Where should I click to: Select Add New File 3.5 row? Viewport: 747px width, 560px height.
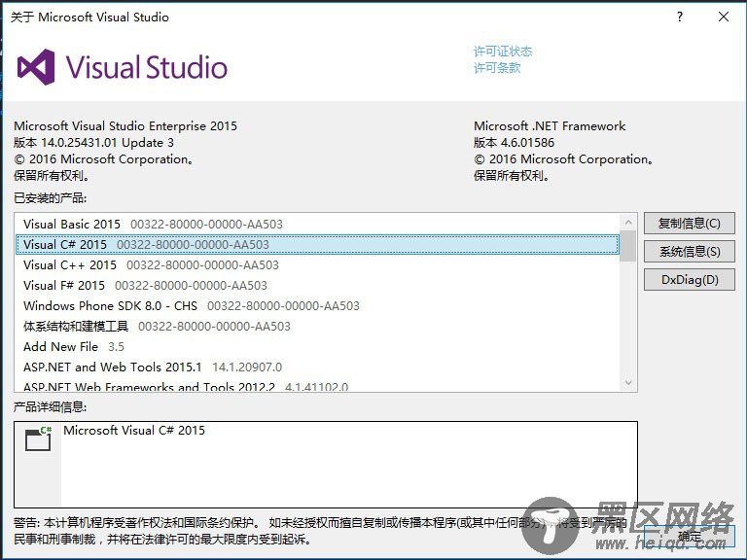click(x=318, y=347)
